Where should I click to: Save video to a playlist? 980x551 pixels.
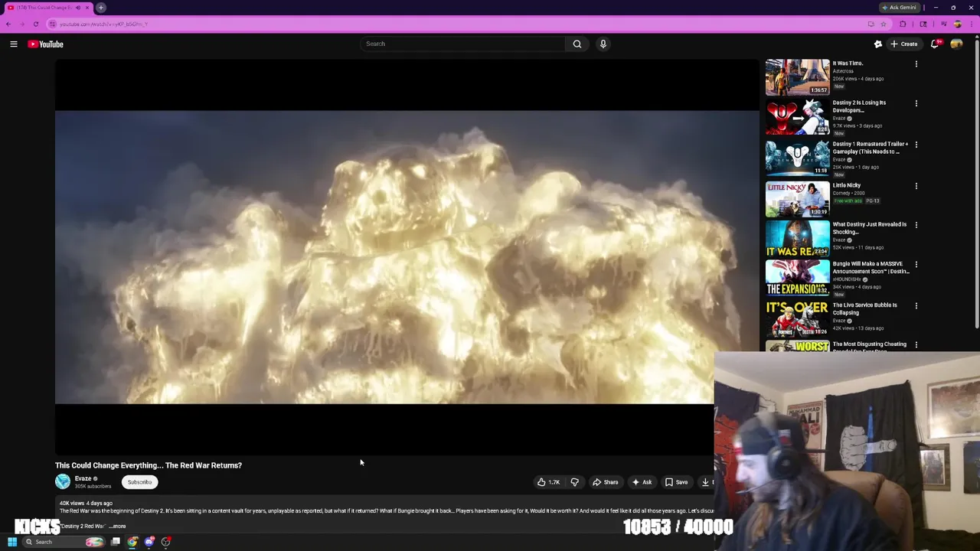[676, 482]
